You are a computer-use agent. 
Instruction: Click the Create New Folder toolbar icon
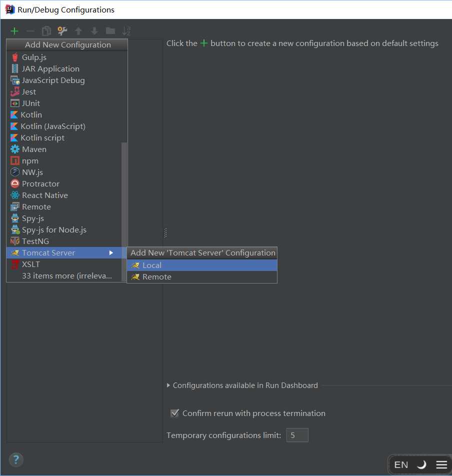coord(110,30)
